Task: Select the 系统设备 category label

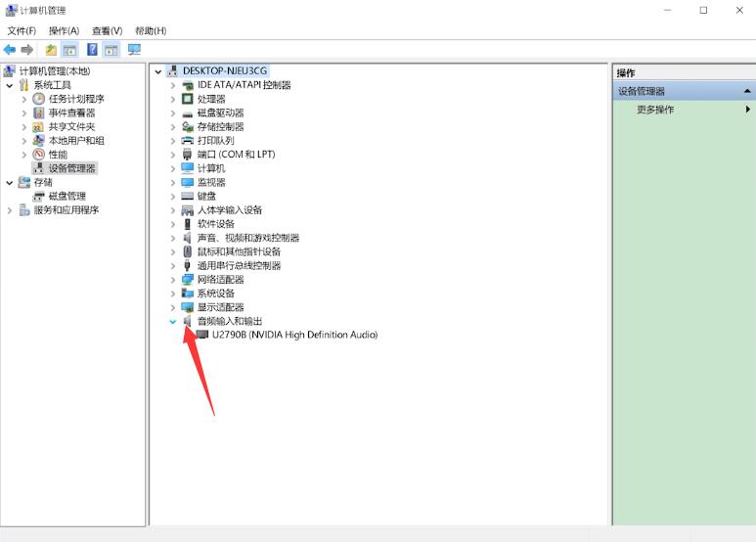Action: click(215, 294)
